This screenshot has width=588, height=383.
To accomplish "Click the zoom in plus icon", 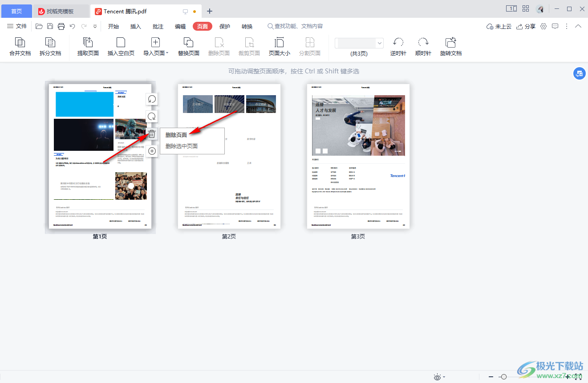I will click(567, 377).
